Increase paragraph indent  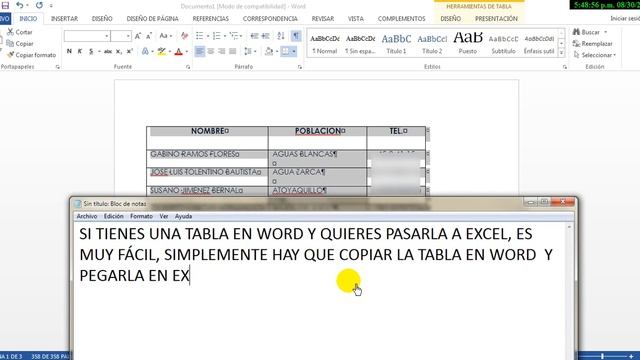click(265, 36)
